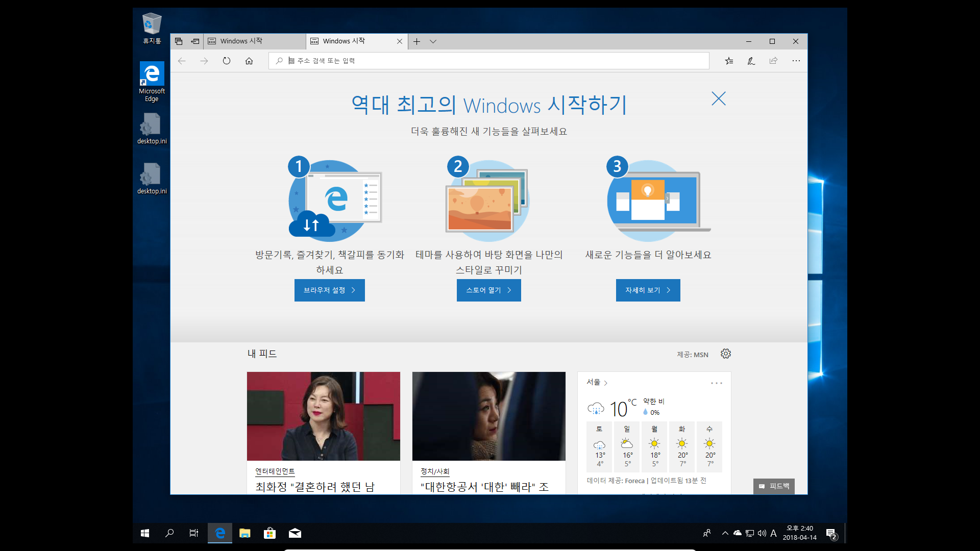Viewport: 980px width, 551px height.
Task: Open 최화정 article headline
Action: click(315, 487)
